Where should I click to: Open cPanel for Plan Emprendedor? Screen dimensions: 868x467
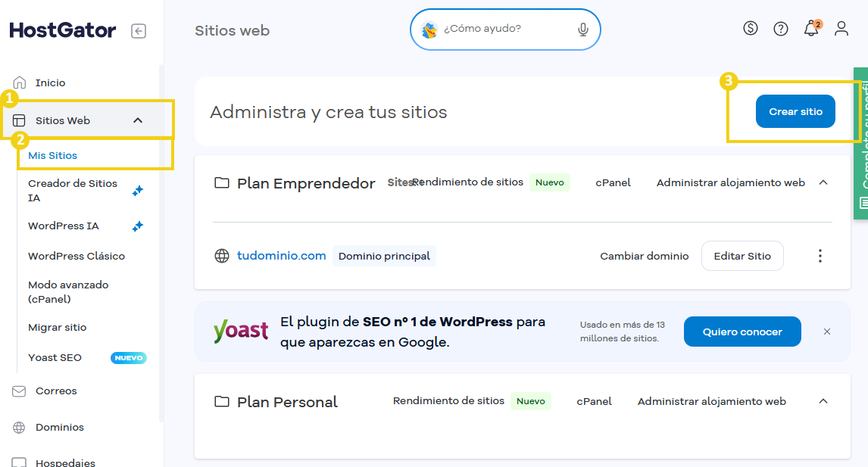pyautogui.click(x=613, y=182)
